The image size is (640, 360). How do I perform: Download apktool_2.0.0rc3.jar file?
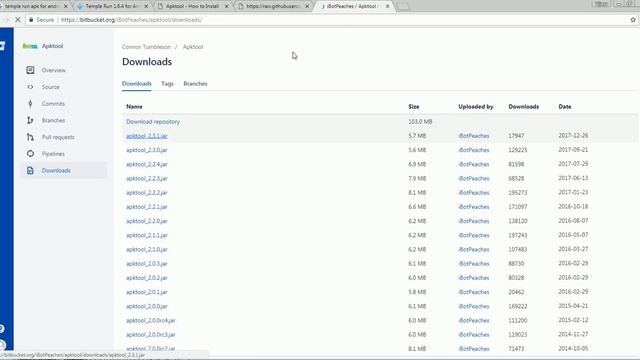[x=151, y=335]
